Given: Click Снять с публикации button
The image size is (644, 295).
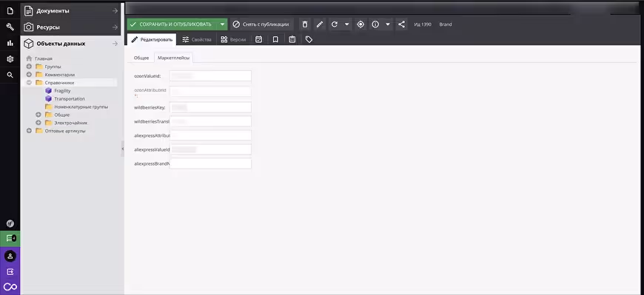Looking at the screenshot, I should [261, 24].
